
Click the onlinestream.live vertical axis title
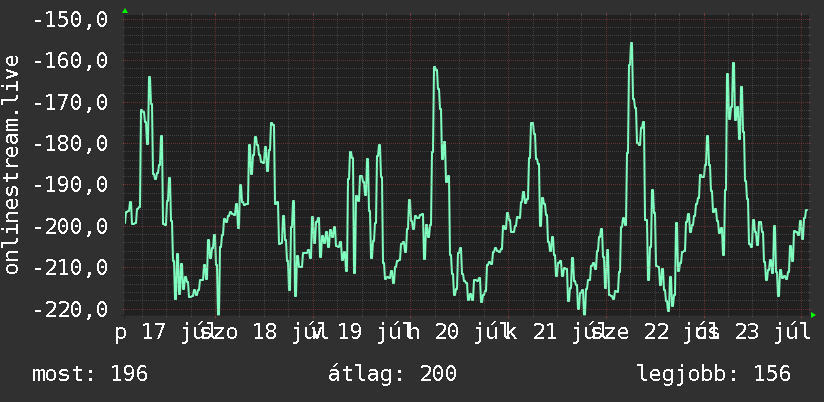coord(11,164)
